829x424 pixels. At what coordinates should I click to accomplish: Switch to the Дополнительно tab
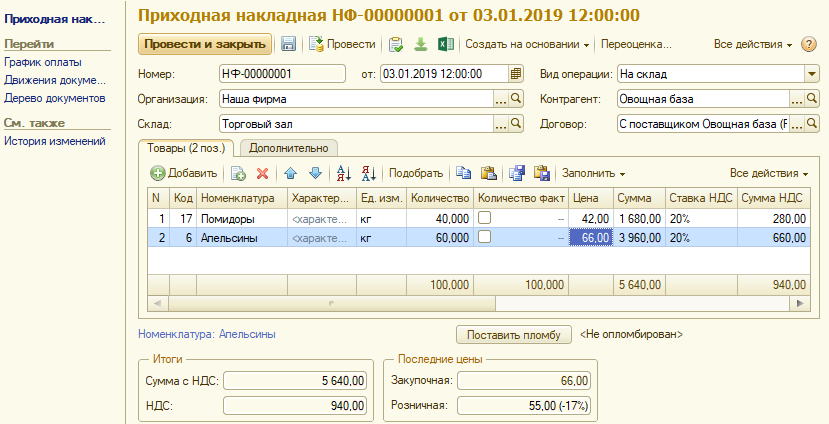282,148
